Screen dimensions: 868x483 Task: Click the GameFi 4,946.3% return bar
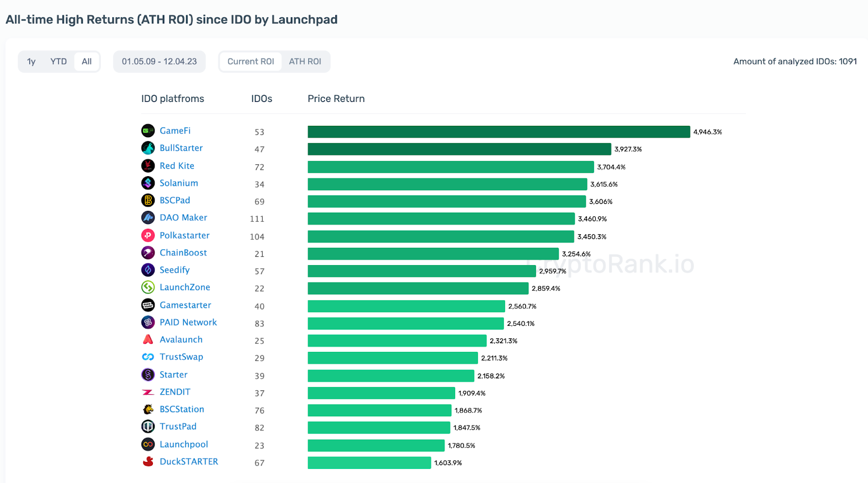499,132
